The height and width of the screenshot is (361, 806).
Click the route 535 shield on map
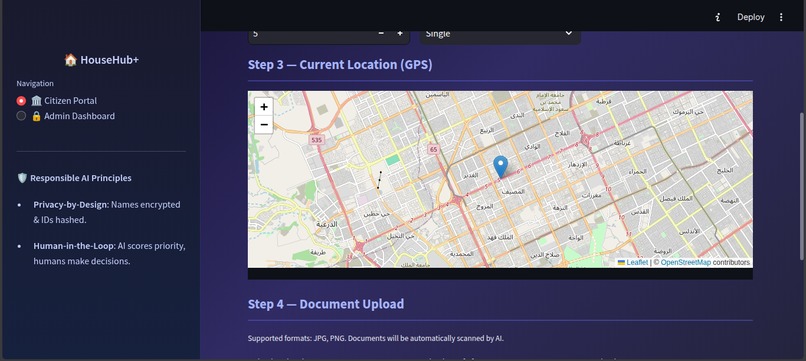[x=316, y=140]
